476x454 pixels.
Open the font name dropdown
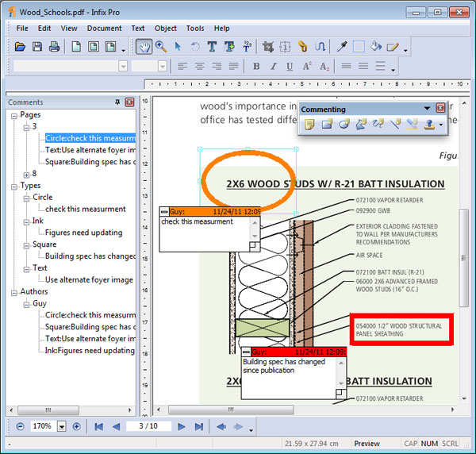coord(123,67)
